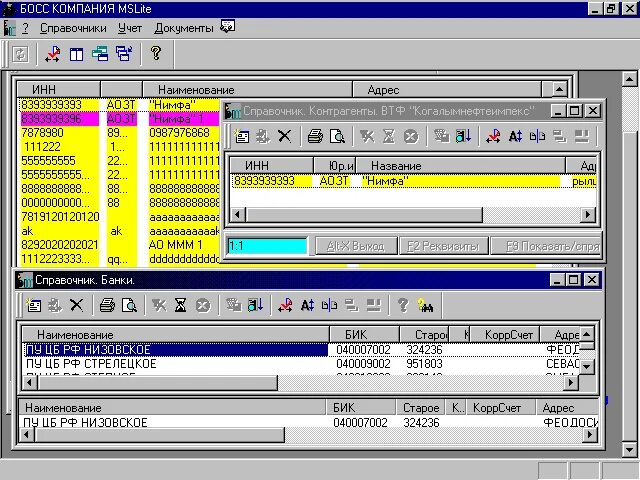Image resolution: width=640 pixels, height=480 pixels.
Task: Click scroll-right arrow in Контрагенты grid
Action: tap(587, 214)
